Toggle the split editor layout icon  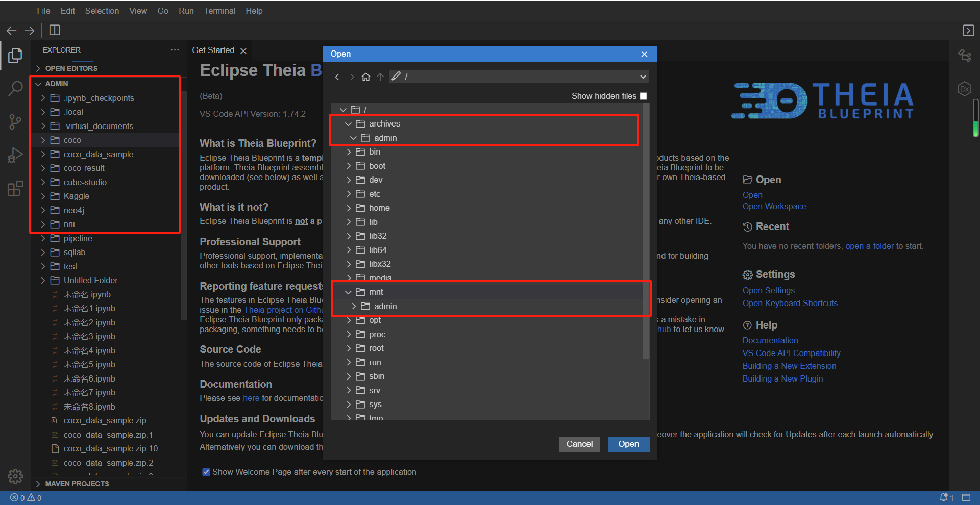point(55,30)
